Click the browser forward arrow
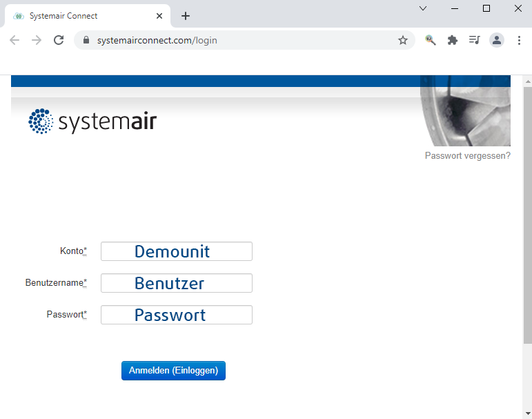 click(x=37, y=40)
